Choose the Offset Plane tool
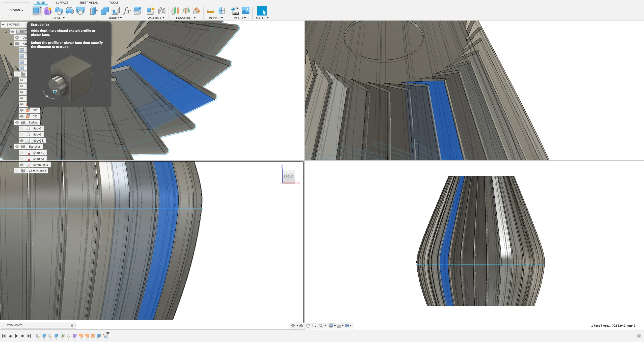 [175, 11]
